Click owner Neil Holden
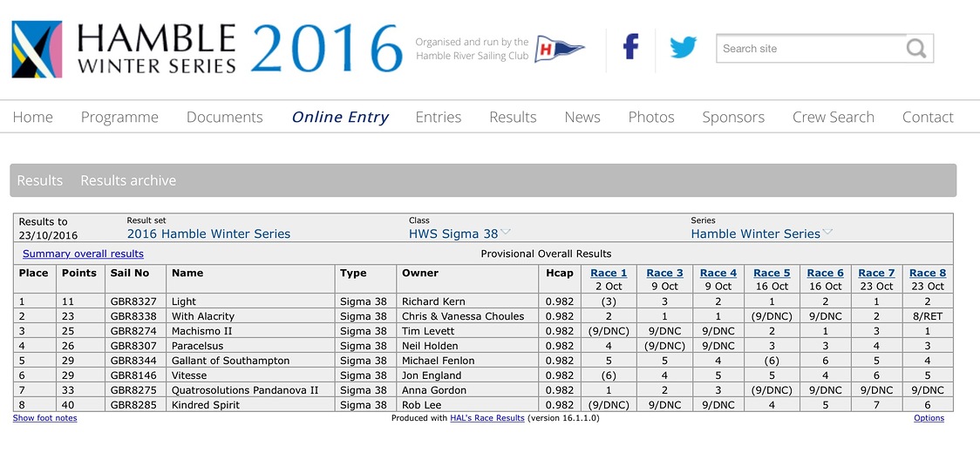 click(430, 346)
